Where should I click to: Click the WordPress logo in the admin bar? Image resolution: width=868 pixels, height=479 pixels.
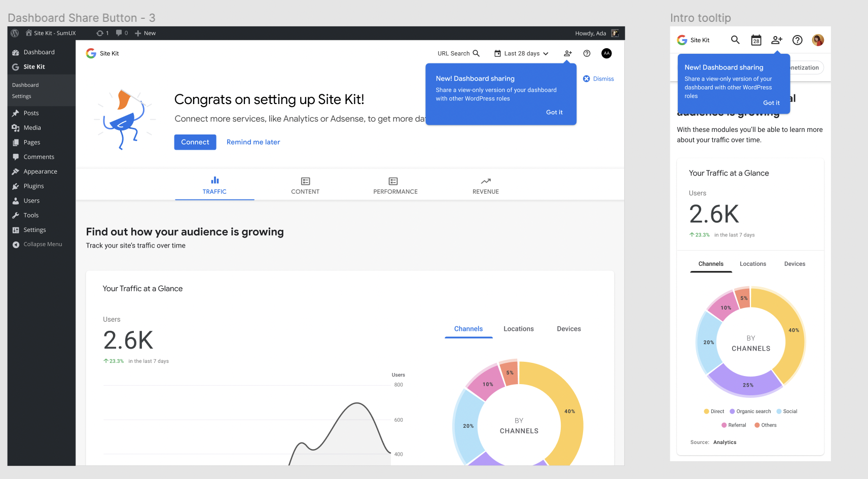point(15,33)
